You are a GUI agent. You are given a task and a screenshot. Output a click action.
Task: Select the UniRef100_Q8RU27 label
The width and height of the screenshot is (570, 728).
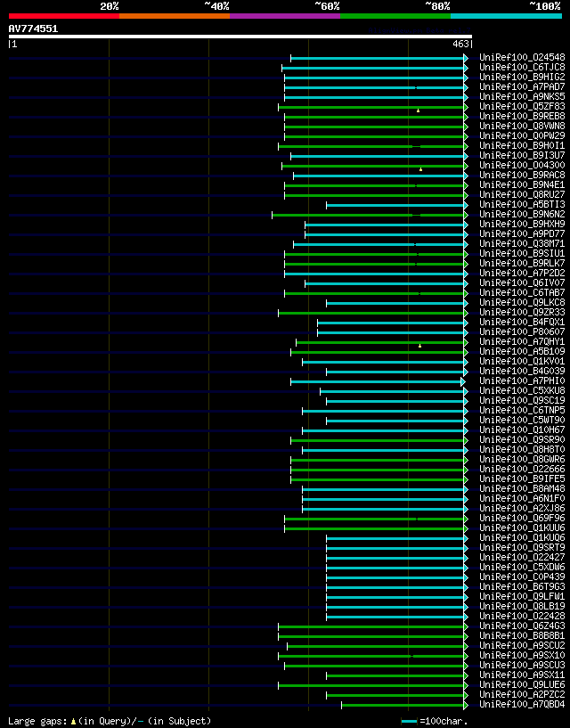click(x=522, y=194)
